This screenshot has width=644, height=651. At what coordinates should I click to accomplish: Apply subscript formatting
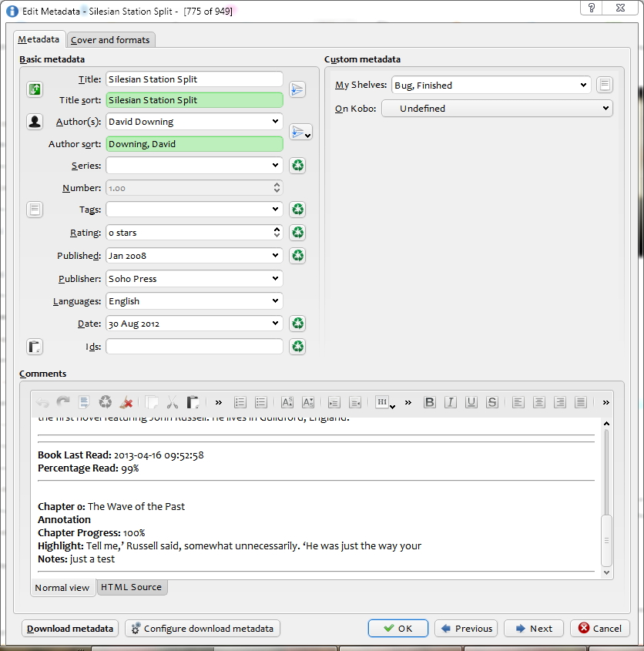(x=308, y=402)
